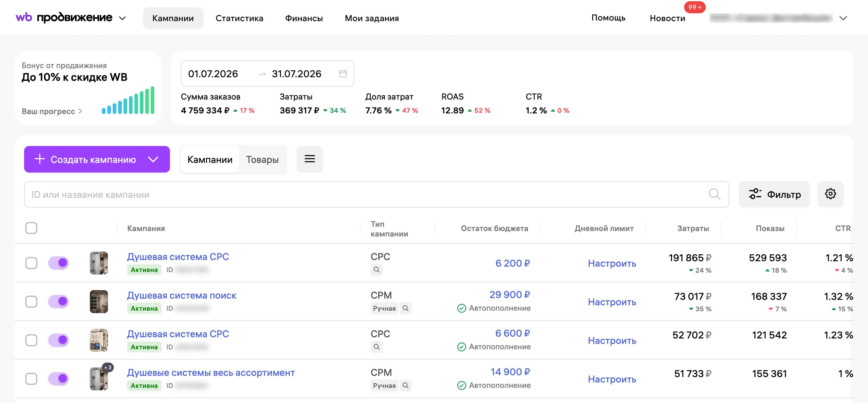Open table settings gear icon
The height and width of the screenshot is (403, 868).
pos(830,194)
